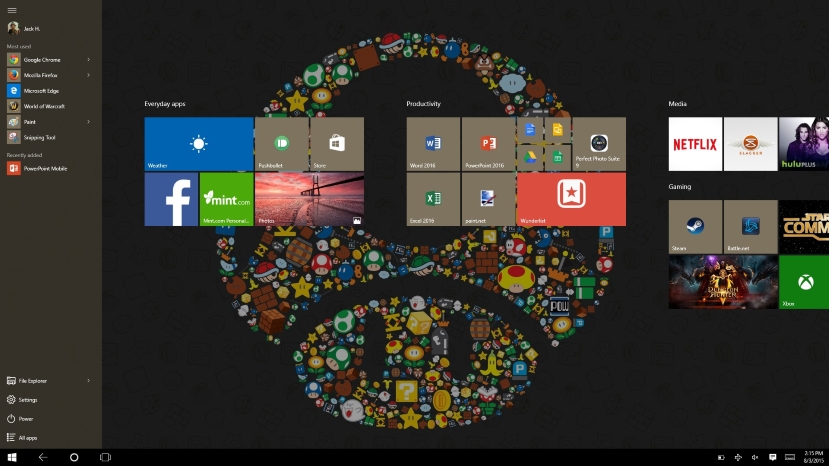Open the hamburger menu at top left
Screen dimensions: 829x466
coord(12,10)
